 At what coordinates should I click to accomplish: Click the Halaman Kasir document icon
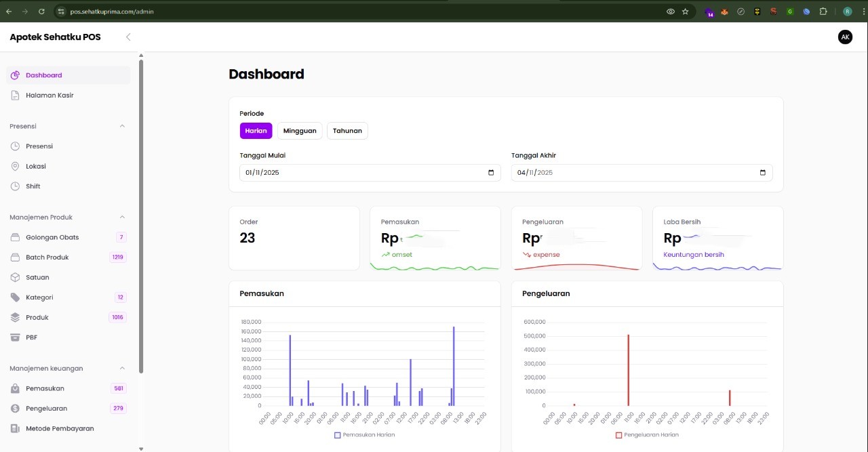pos(16,96)
